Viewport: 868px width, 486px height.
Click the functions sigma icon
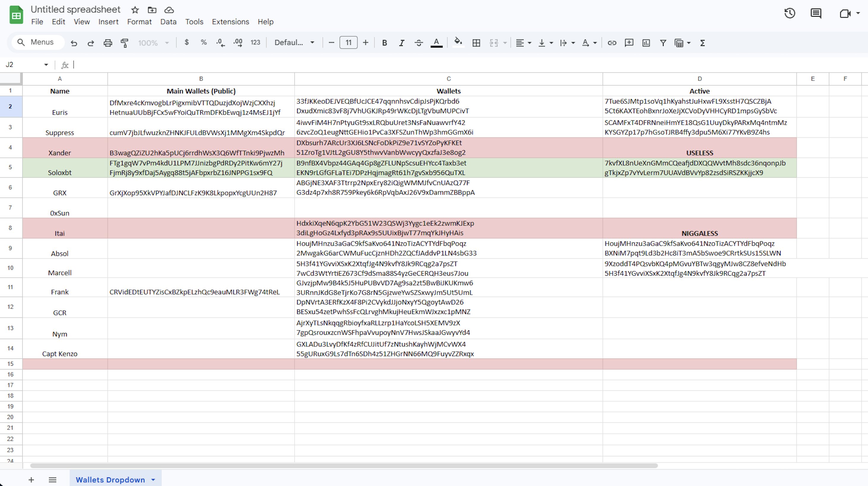(703, 43)
